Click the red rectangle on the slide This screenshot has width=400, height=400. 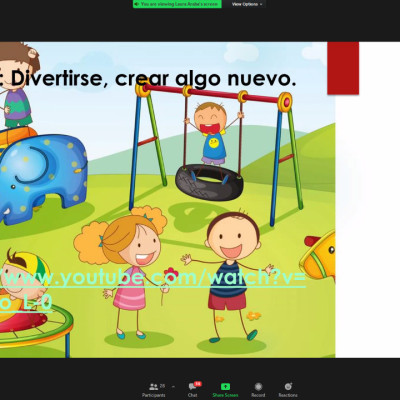(x=343, y=68)
